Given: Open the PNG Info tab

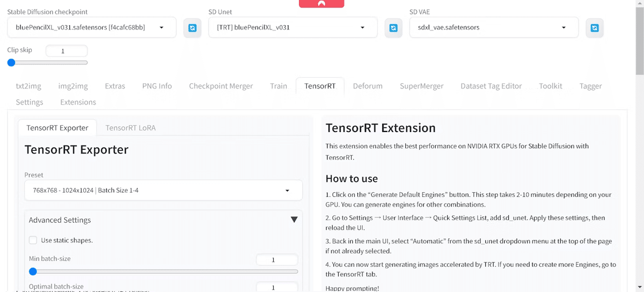Looking at the screenshot, I should coord(157,86).
